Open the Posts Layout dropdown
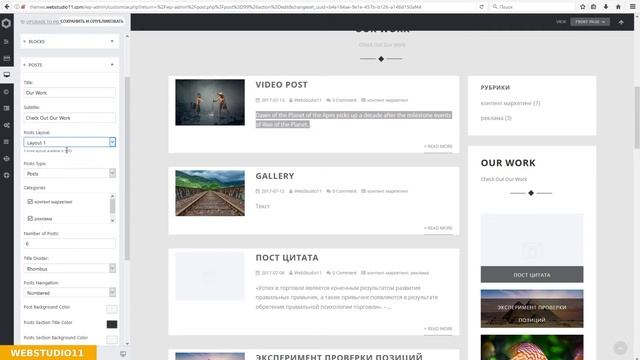Screen dimensions: 640x360 click(x=70, y=142)
